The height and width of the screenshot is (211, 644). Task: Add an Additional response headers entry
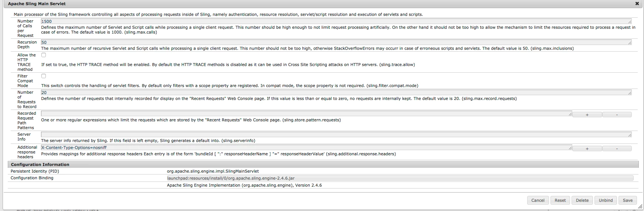[x=587, y=149]
